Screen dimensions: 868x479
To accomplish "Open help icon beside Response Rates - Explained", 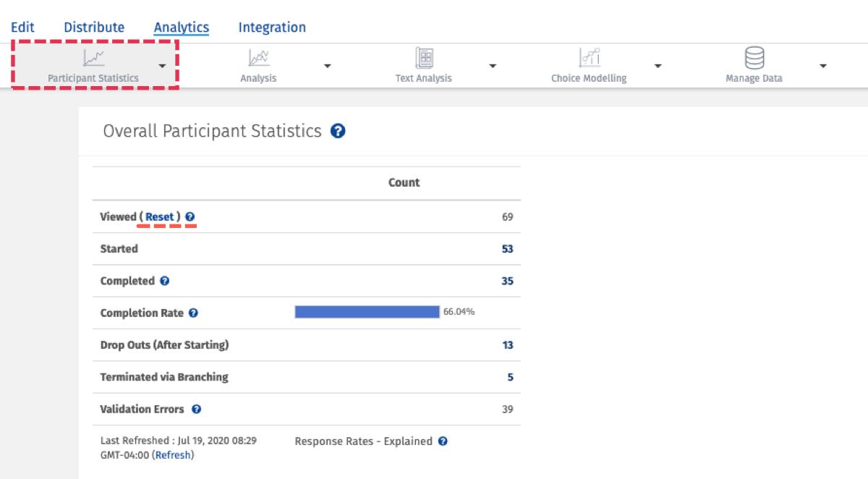I will click(443, 441).
